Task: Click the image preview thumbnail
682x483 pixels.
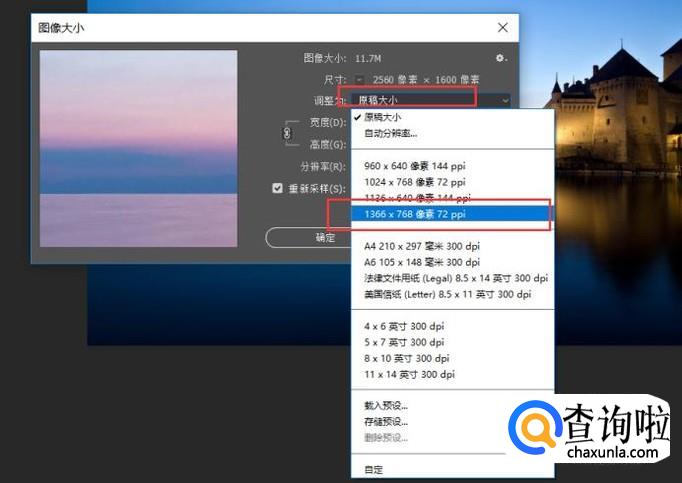Action: coord(138,148)
